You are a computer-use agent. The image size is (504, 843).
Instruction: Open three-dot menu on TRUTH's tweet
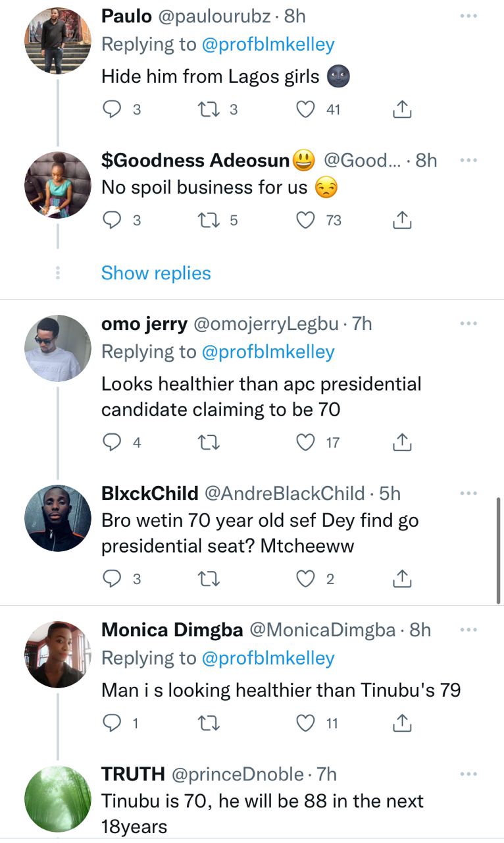[x=468, y=775]
